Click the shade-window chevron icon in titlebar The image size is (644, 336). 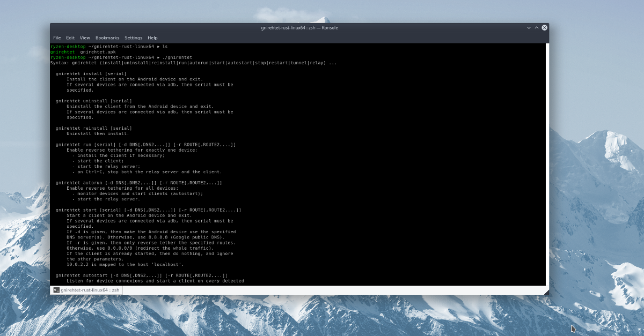coord(529,27)
